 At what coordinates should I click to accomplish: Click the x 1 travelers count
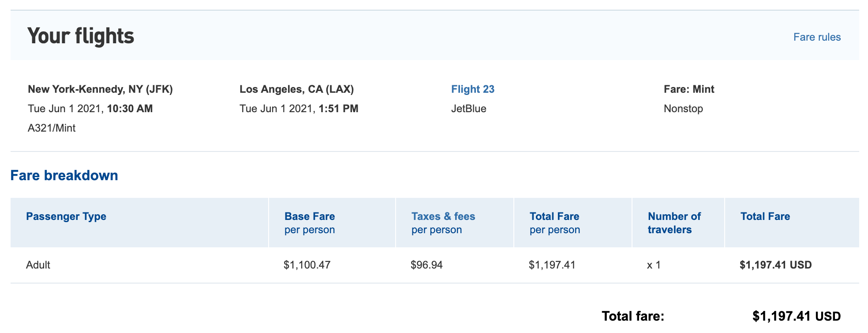coord(654,265)
